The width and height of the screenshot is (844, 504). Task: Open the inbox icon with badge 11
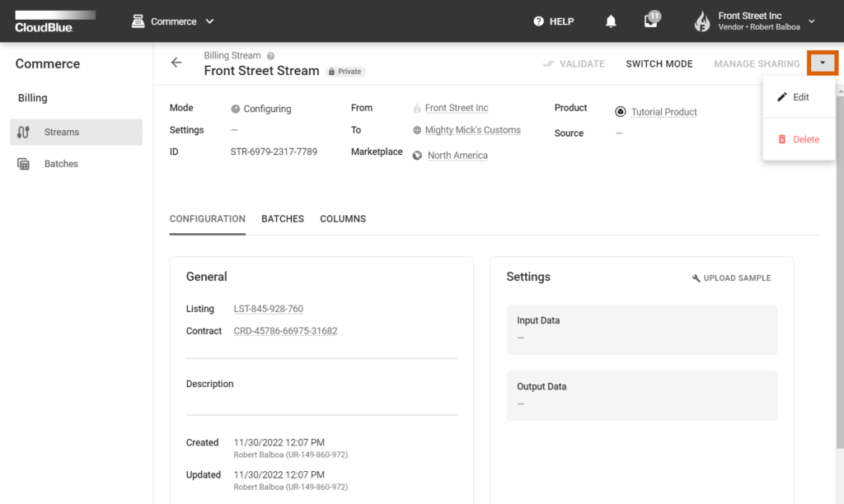[x=651, y=21]
